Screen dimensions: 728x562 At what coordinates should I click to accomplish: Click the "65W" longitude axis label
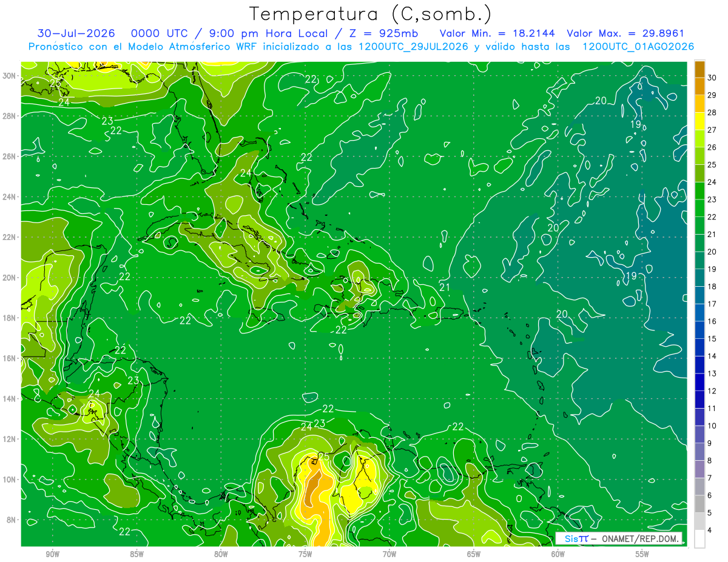474,554
